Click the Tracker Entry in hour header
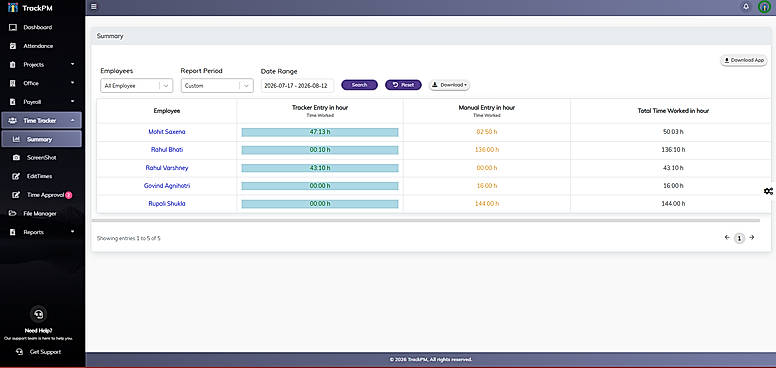 tap(320, 108)
